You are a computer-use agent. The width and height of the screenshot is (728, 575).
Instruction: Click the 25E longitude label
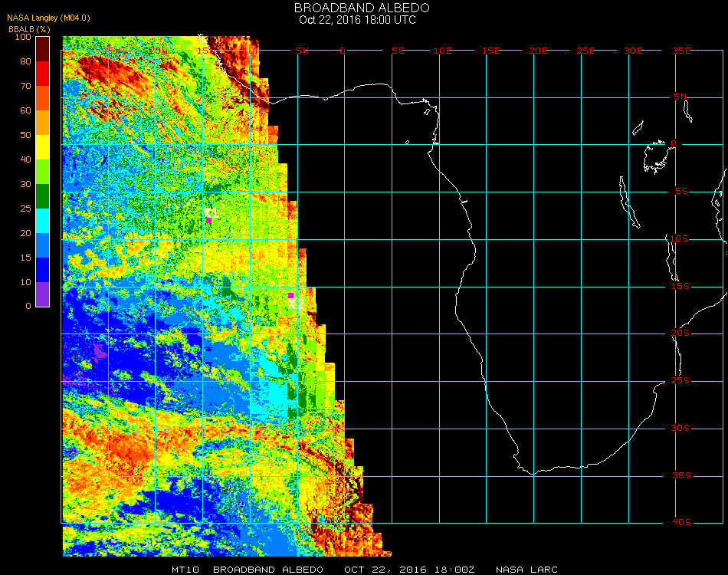pos(586,51)
